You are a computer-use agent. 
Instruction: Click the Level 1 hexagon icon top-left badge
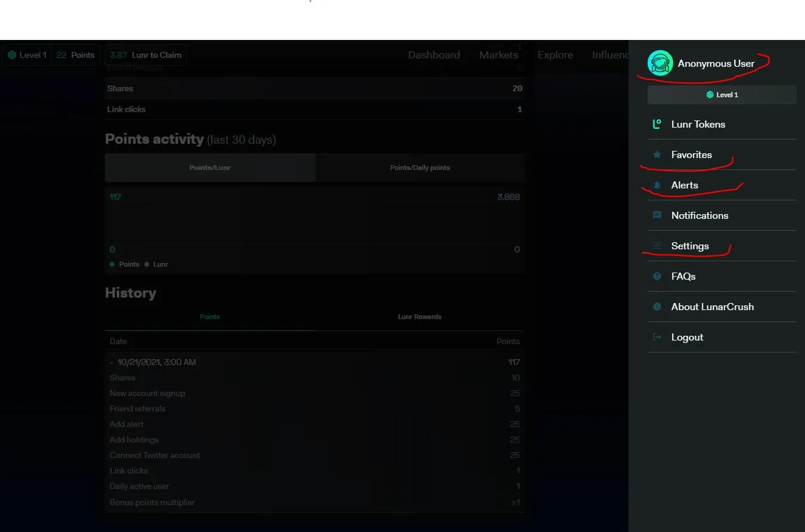12,55
